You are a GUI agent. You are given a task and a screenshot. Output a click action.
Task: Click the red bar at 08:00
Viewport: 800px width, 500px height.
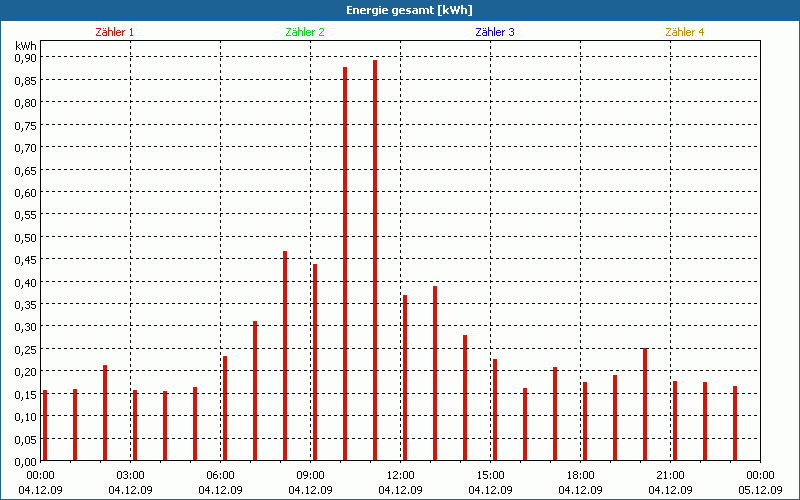(x=285, y=356)
